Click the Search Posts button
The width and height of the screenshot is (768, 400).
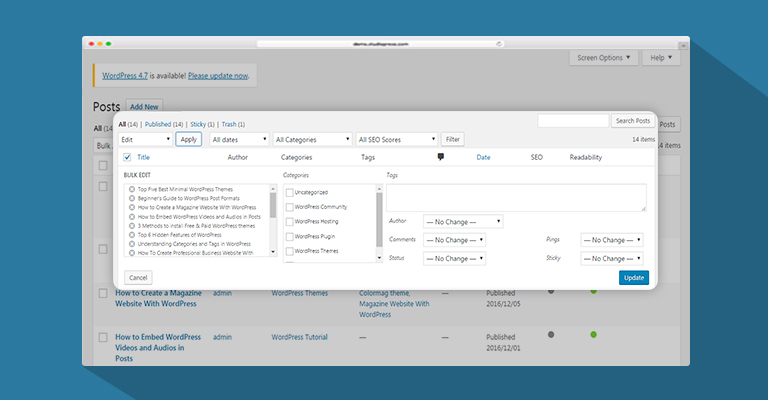point(633,120)
